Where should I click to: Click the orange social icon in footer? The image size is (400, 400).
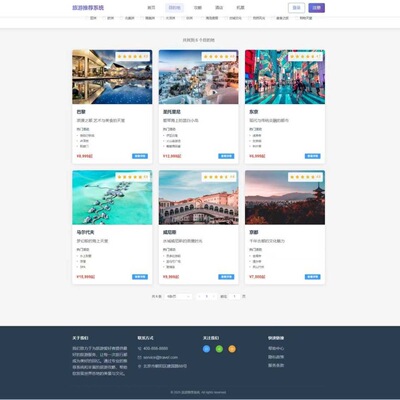pos(232,349)
